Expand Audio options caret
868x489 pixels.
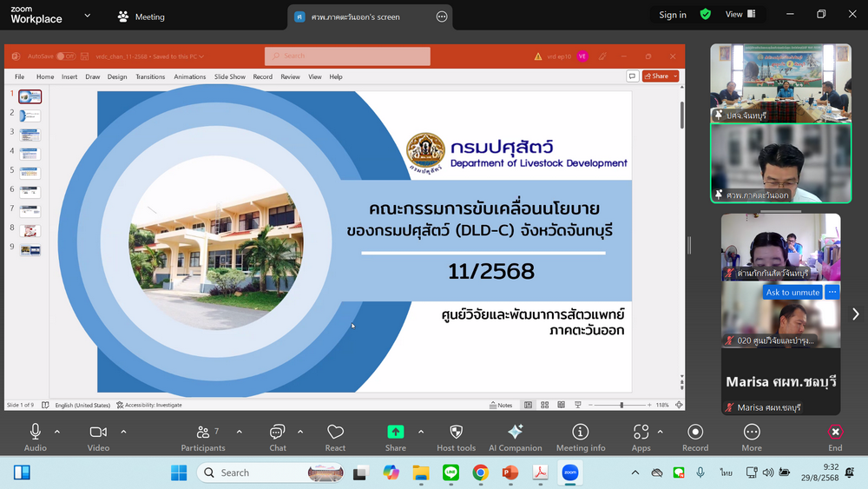tap(57, 432)
